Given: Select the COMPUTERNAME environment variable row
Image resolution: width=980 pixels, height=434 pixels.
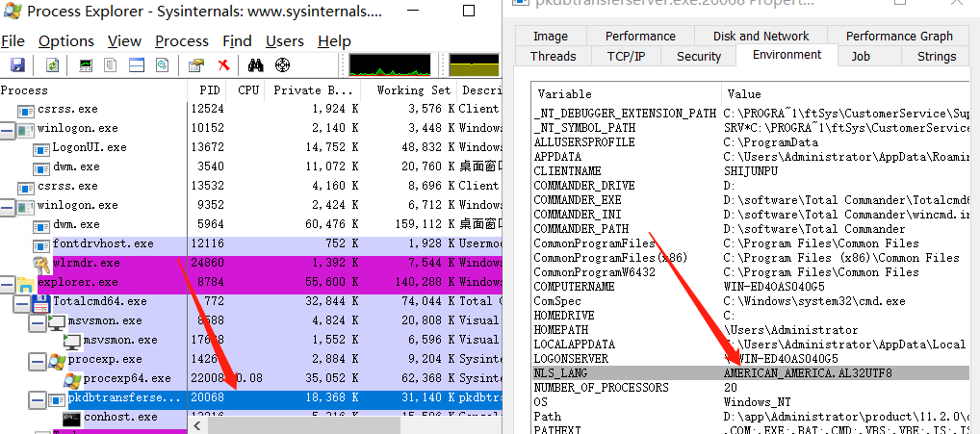Looking at the screenshot, I should click(751, 287).
